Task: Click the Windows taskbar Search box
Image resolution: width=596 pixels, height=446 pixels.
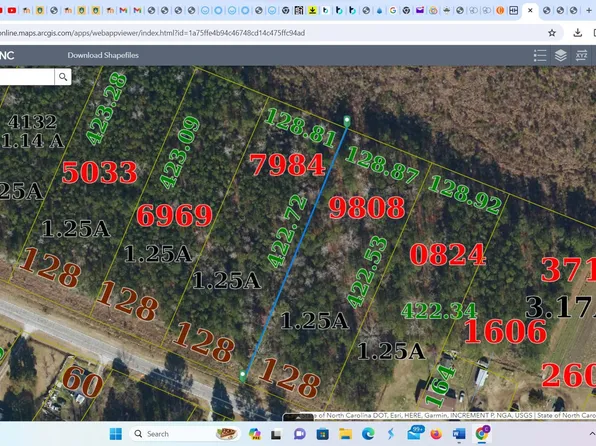Action: click(185, 434)
